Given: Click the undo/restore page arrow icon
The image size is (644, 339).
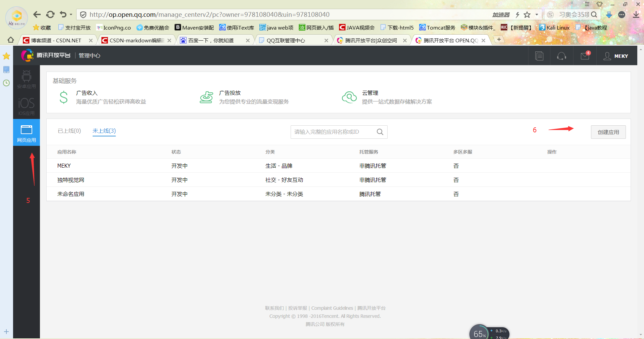Looking at the screenshot, I should (x=63, y=14).
